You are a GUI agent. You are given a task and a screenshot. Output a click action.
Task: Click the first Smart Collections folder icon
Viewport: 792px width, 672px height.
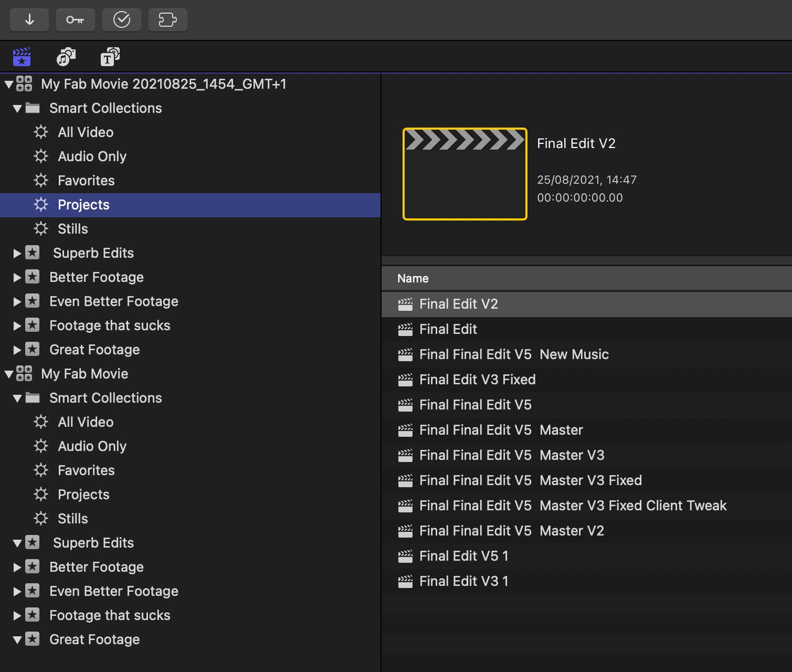pos(33,108)
